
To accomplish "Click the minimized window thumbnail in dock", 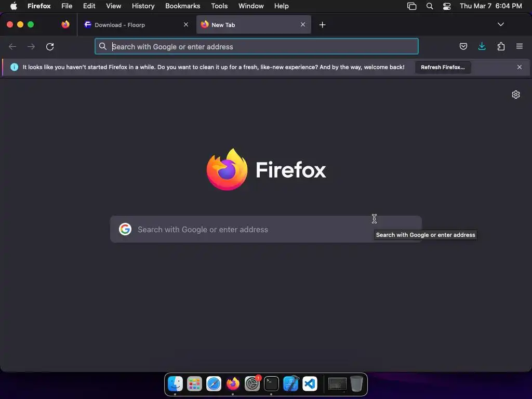I will tap(337, 384).
